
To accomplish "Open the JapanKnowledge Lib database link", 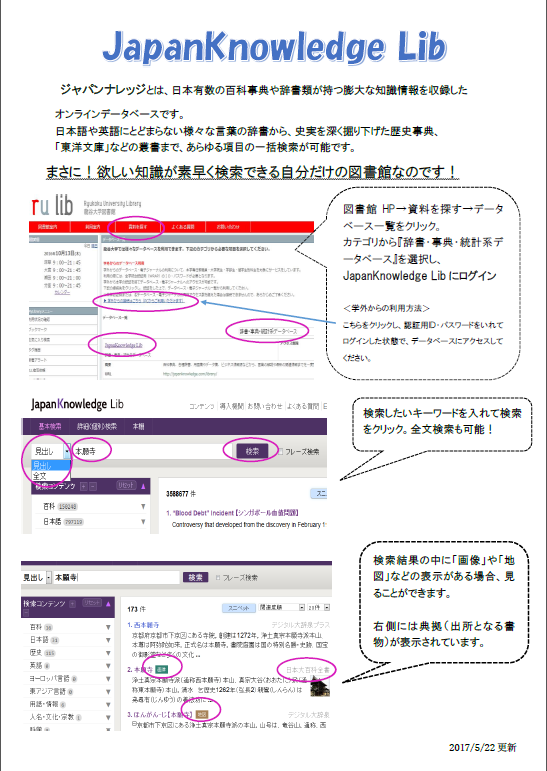I will pos(123,345).
